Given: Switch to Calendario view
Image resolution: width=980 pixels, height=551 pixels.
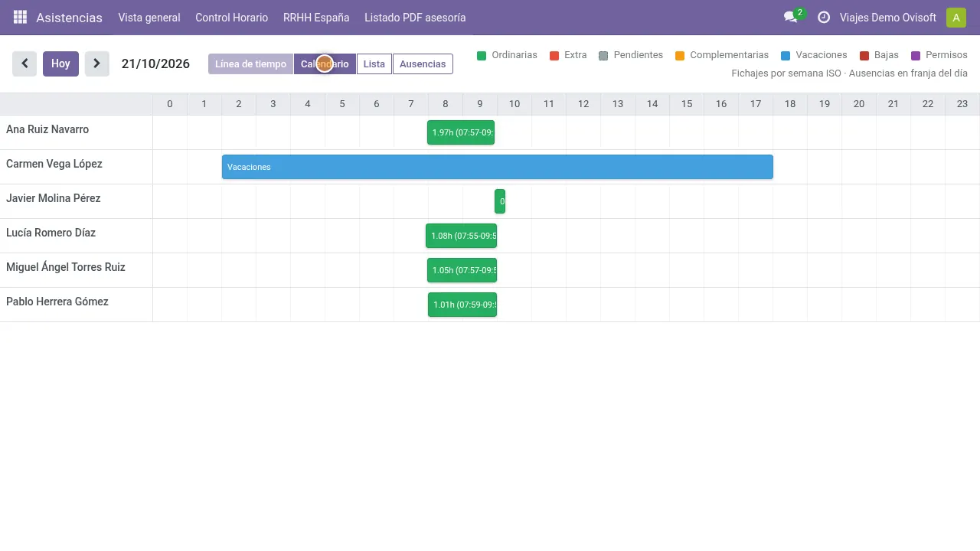Looking at the screenshot, I should 325,64.
